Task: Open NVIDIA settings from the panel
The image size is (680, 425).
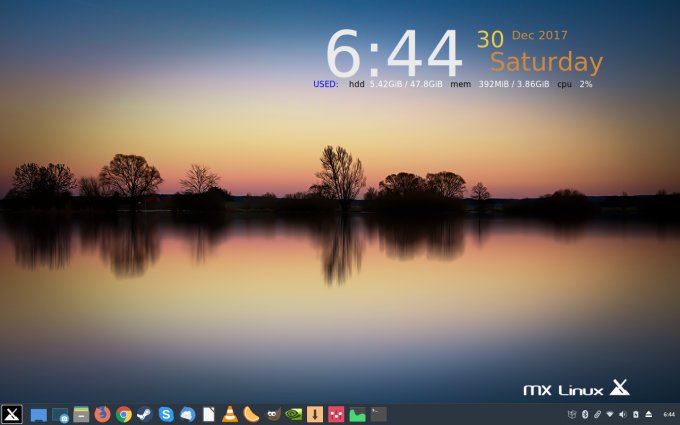Action: coord(294,414)
